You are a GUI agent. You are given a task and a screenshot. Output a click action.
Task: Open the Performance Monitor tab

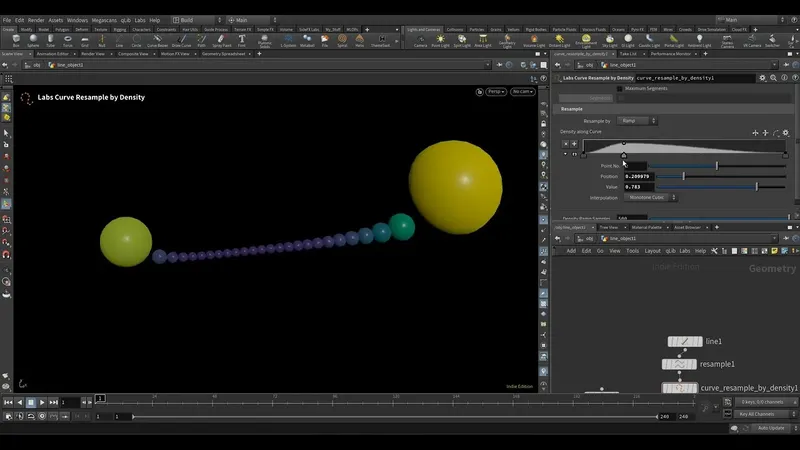[x=670, y=54]
